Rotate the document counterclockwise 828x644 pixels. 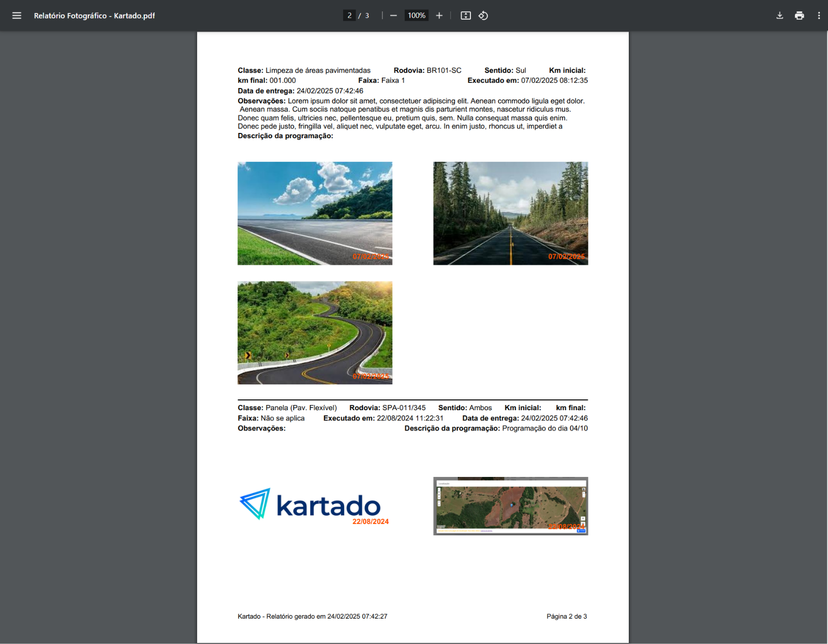[x=483, y=16]
